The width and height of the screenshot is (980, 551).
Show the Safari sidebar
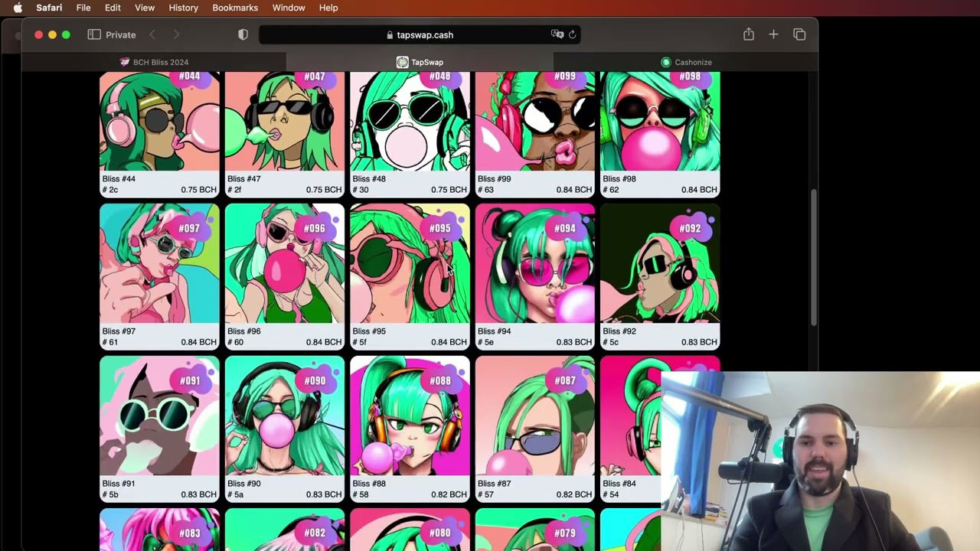[x=94, y=34]
